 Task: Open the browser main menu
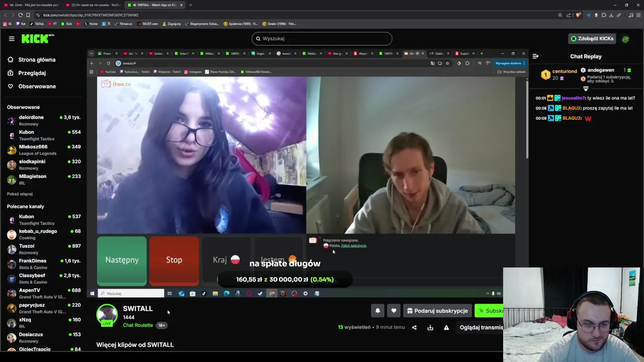(638, 15)
